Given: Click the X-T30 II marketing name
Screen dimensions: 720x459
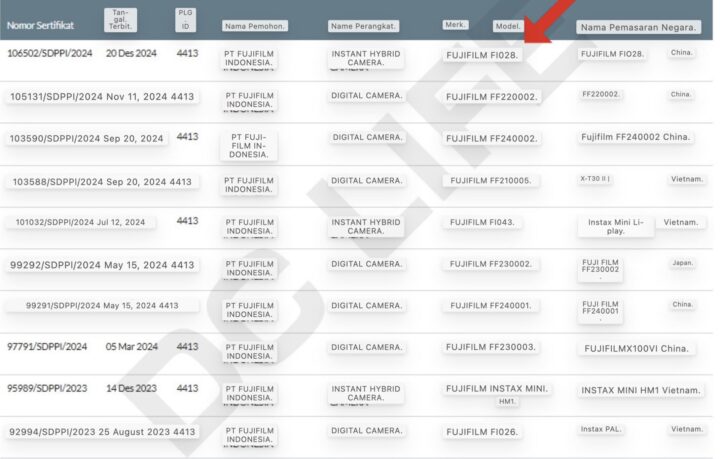Looking at the screenshot, I should (595, 179).
